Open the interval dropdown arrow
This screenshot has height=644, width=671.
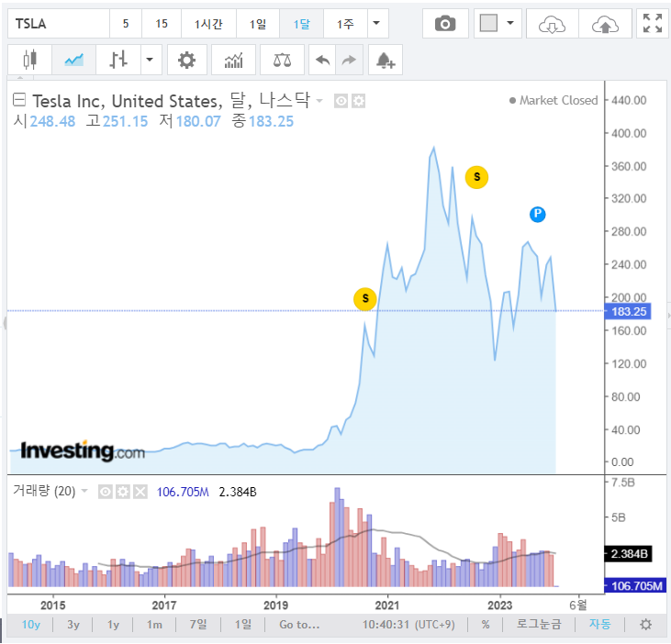tap(377, 24)
